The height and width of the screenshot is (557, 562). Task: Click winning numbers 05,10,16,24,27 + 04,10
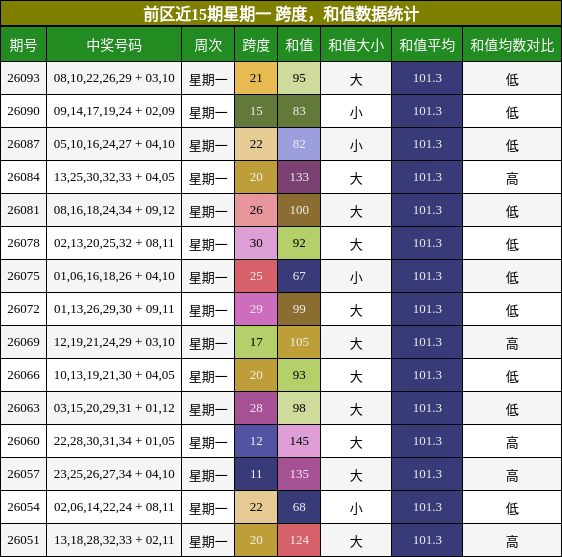coord(114,144)
